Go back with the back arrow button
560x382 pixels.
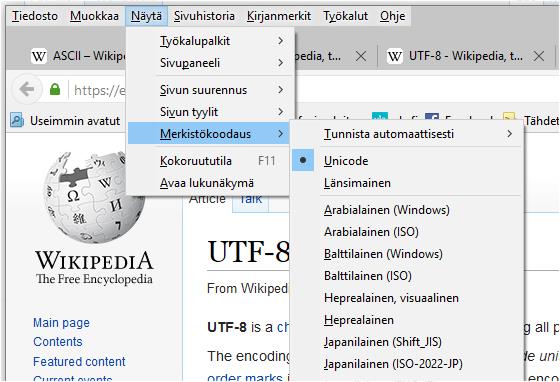click(x=27, y=89)
